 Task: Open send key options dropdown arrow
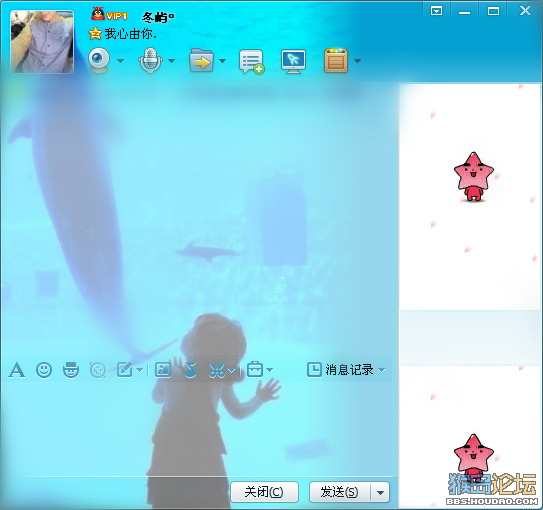point(380,492)
